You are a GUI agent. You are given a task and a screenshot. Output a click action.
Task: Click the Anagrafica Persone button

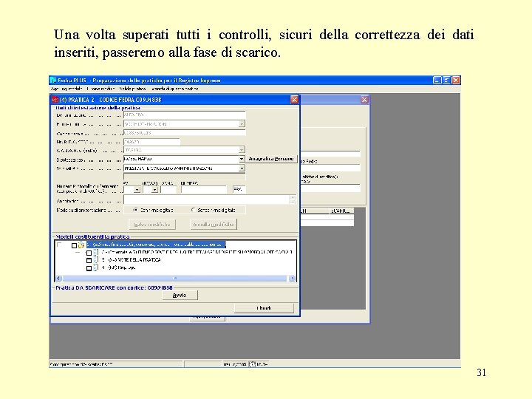(x=271, y=159)
